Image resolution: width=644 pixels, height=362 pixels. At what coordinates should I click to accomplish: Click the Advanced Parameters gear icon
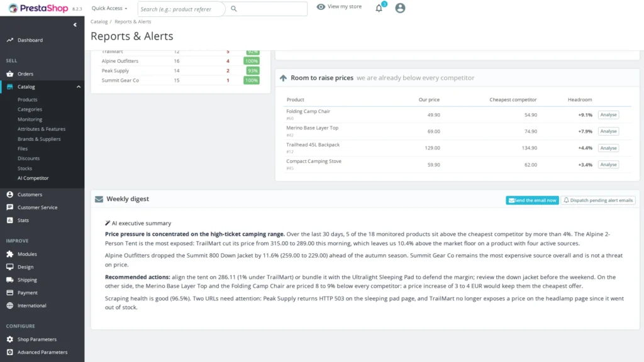point(10,352)
